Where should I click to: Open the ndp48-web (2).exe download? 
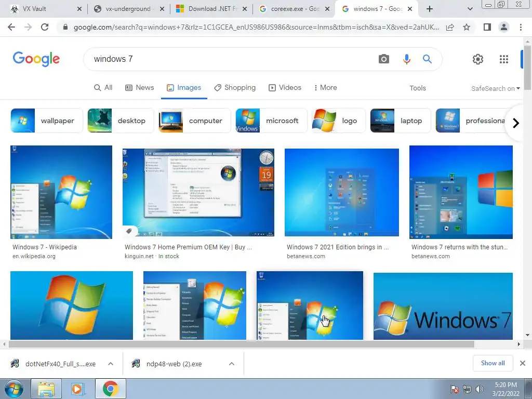(x=167, y=364)
